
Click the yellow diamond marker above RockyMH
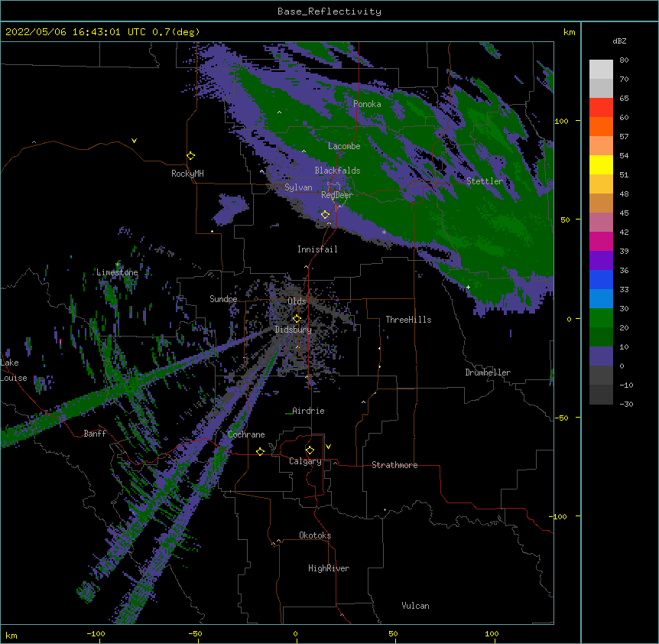pyautogui.click(x=190, y=156)
